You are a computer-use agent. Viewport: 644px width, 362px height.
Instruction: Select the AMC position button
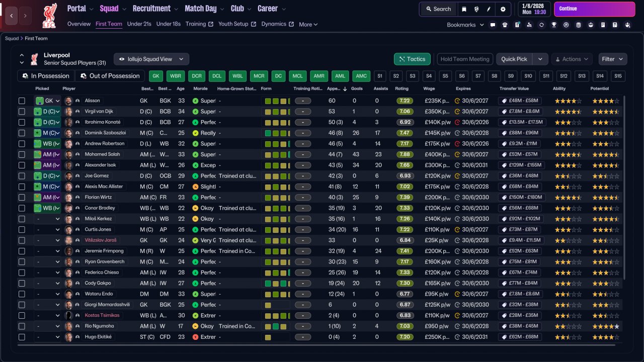[361, 76]
